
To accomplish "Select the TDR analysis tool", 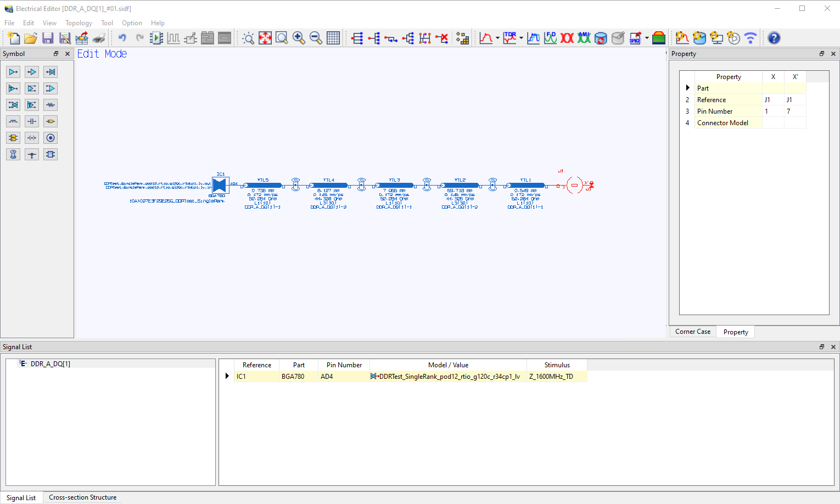I will click(509, 38).
